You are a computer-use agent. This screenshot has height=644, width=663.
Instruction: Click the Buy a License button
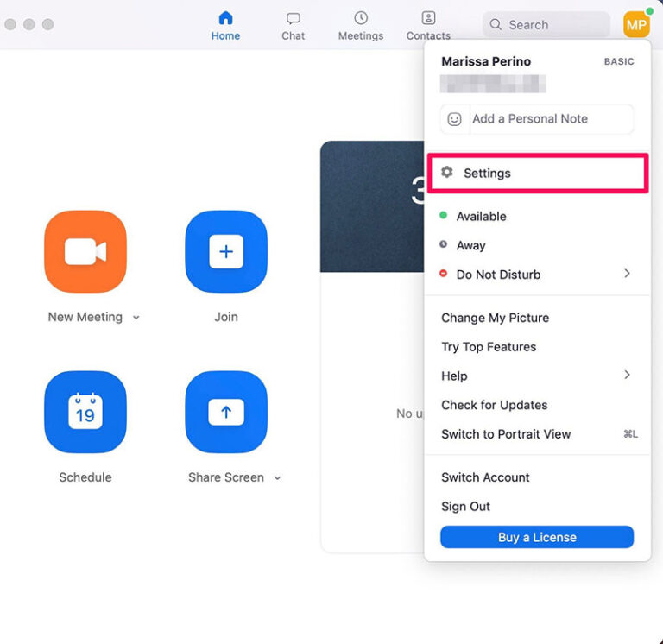click(537, 537)
